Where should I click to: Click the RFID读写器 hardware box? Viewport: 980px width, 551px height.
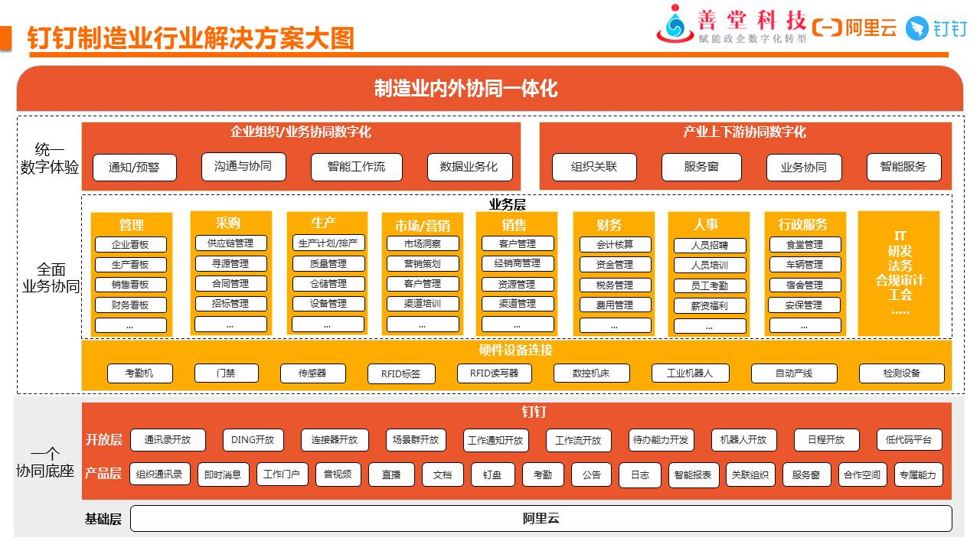(x=494, y=373)
